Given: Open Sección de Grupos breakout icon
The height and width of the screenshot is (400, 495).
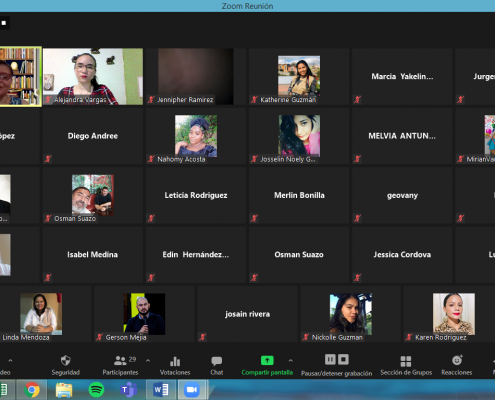Looking at the screenshot, I should click(x=406, y=361).
